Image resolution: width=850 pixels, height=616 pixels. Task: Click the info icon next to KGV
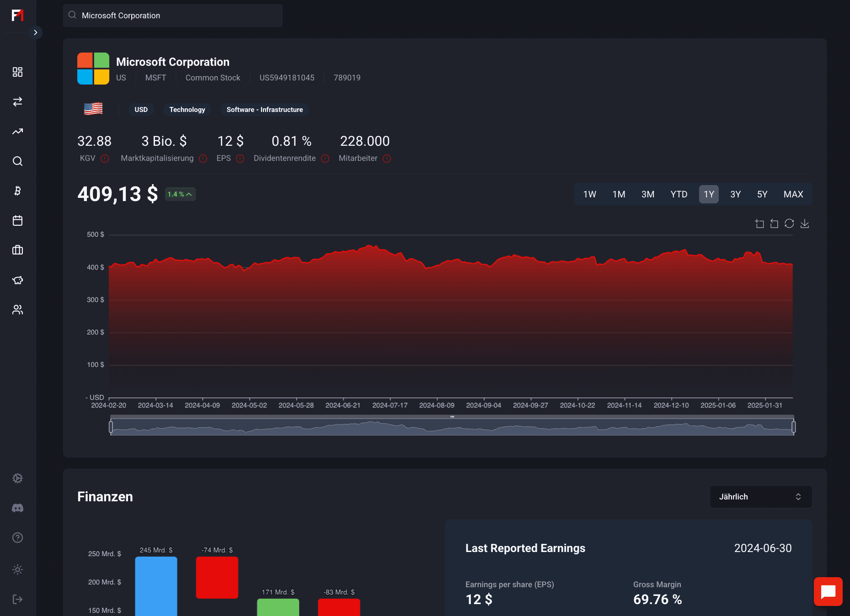coord(105,159)
